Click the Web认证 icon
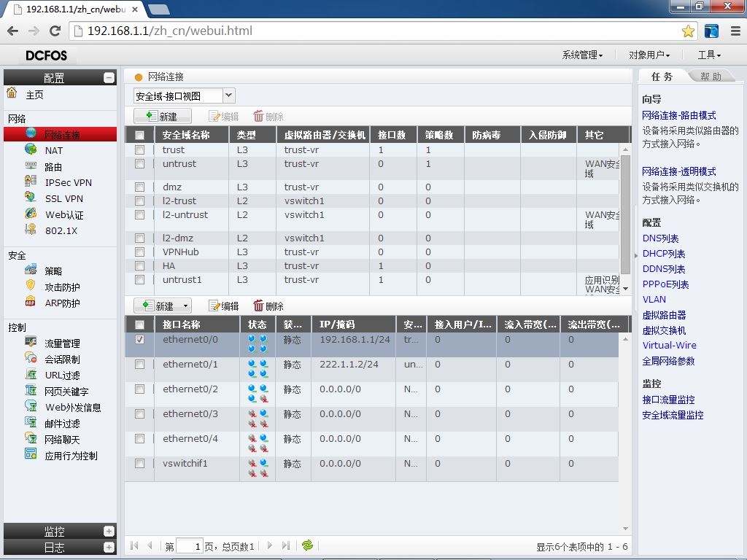 (31, 214)
